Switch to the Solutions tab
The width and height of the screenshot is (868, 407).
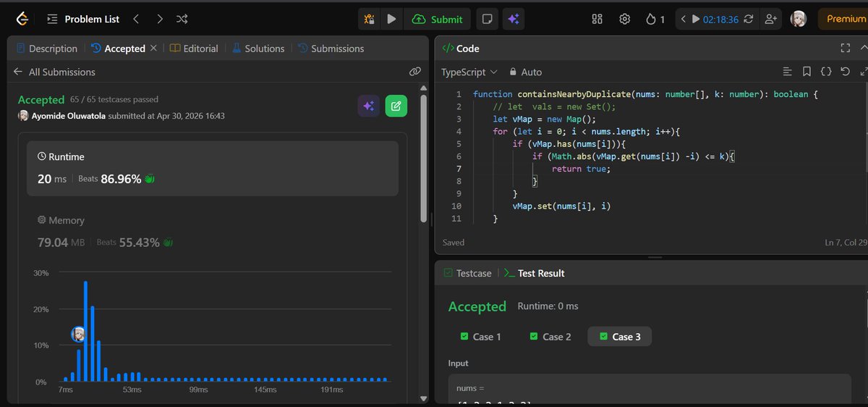(258, 49)
